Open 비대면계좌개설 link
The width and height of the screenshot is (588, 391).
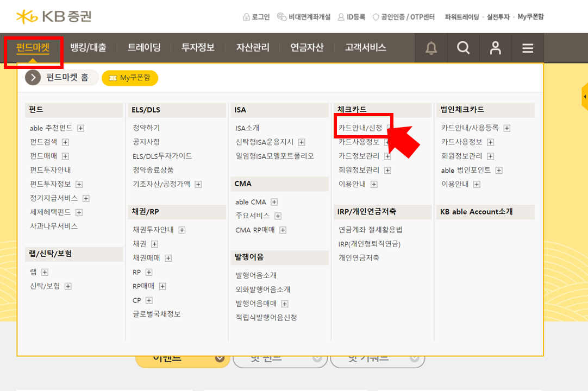pyautogui.click(x=304, y=17)
